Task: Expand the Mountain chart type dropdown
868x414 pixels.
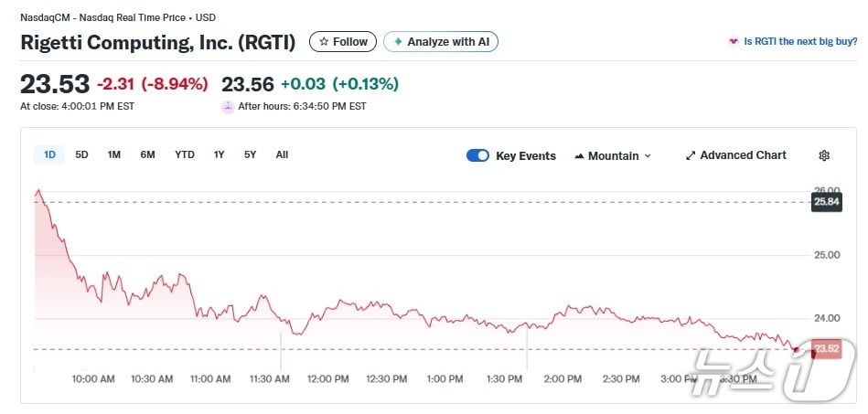Action: [613, 155]
